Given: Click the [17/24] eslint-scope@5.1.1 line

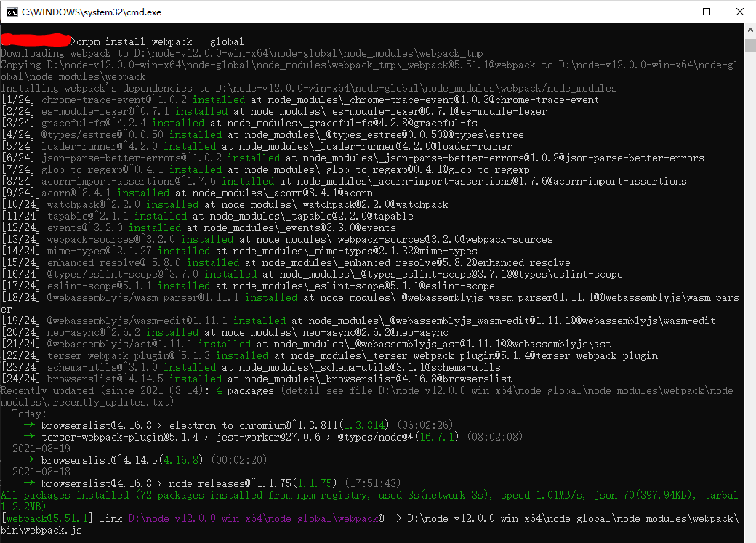Looking at the screenshot, I should (x=249, y=286).
